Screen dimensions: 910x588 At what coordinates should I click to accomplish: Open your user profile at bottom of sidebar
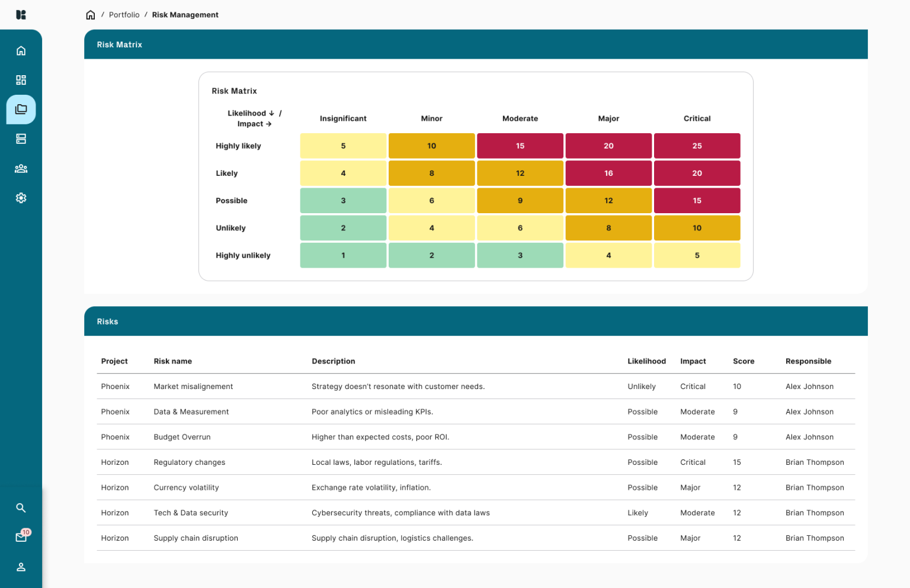[x=21, y=567]
